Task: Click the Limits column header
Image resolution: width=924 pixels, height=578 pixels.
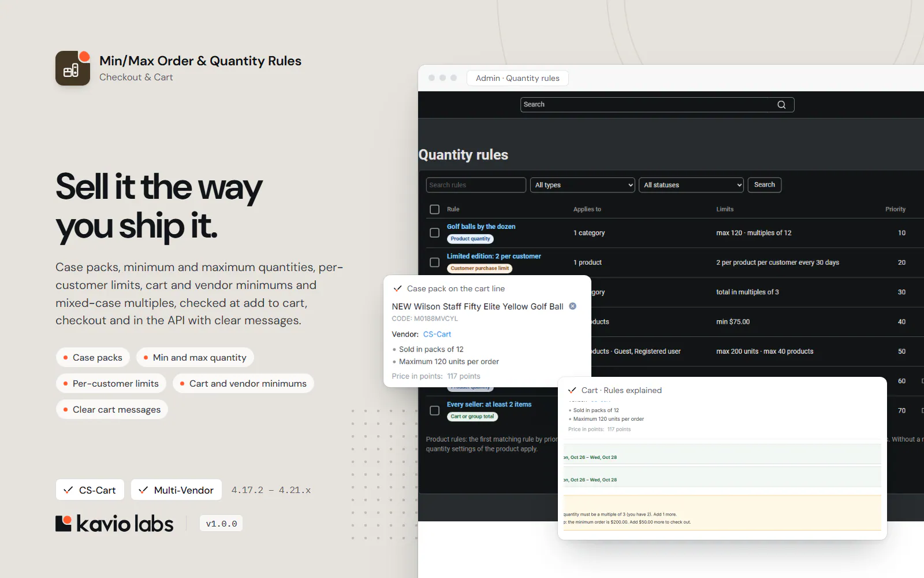Action: [725, 209]
